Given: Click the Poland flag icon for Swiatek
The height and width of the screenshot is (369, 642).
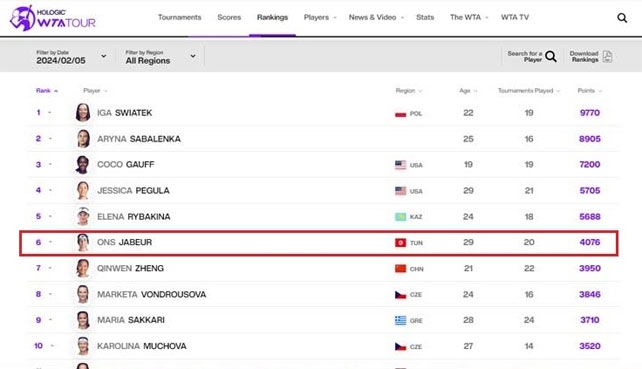Looking at the screenshot, I should point(400,113).
